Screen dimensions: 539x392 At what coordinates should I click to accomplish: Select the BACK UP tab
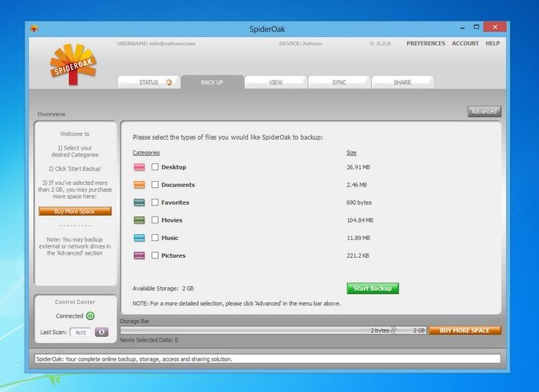click(213, 82)
